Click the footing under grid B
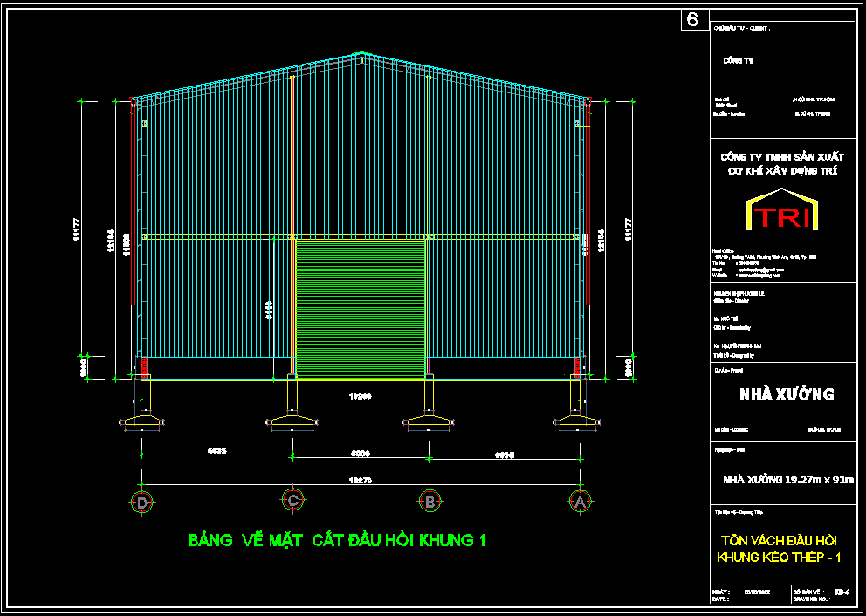This screenshot has width=866, height=616. click(430, 421)
